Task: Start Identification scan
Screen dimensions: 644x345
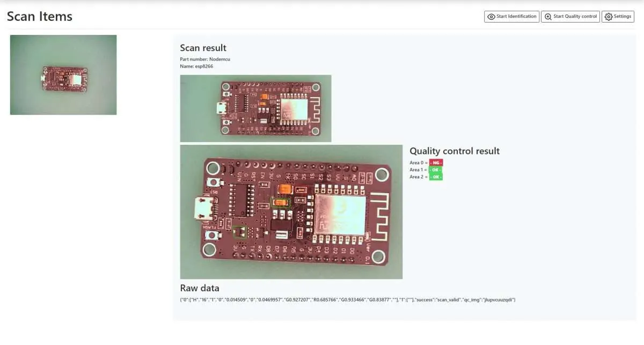Action: (511, 17)
